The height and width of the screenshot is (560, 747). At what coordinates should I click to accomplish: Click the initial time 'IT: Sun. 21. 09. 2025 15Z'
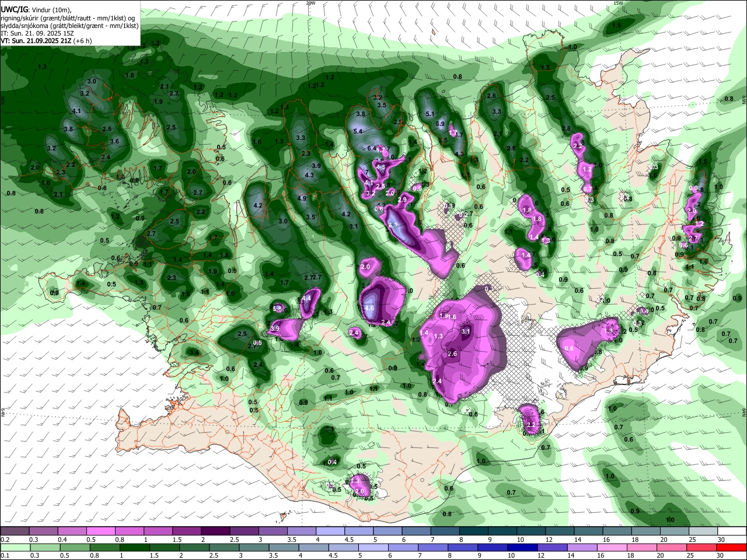pos(37,33)
